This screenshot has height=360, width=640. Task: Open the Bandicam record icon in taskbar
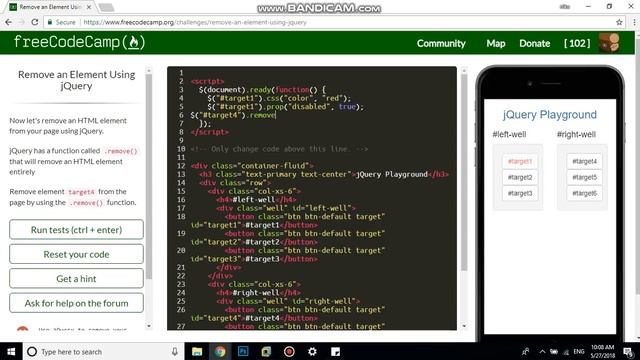pyautogui.click(x=289, y=351)
